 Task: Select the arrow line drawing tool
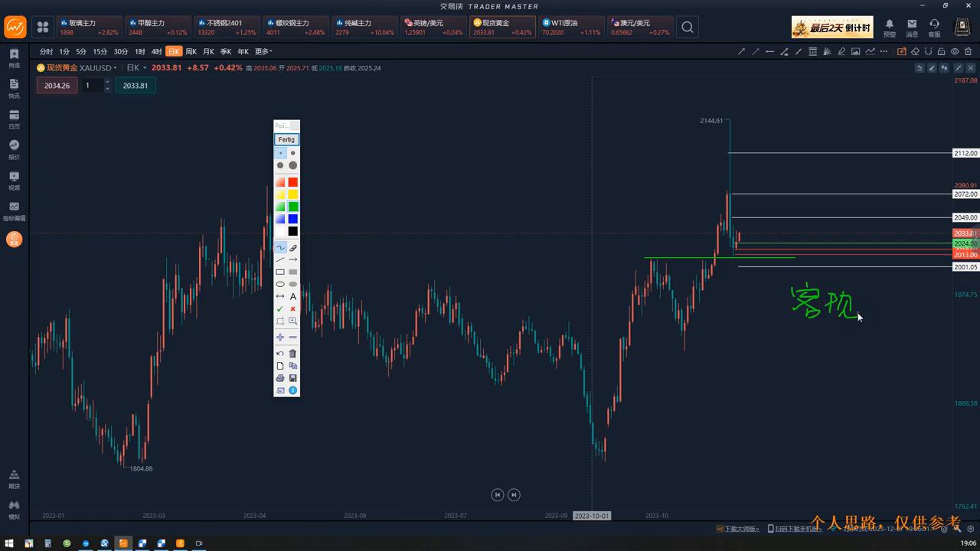point(741,51)
